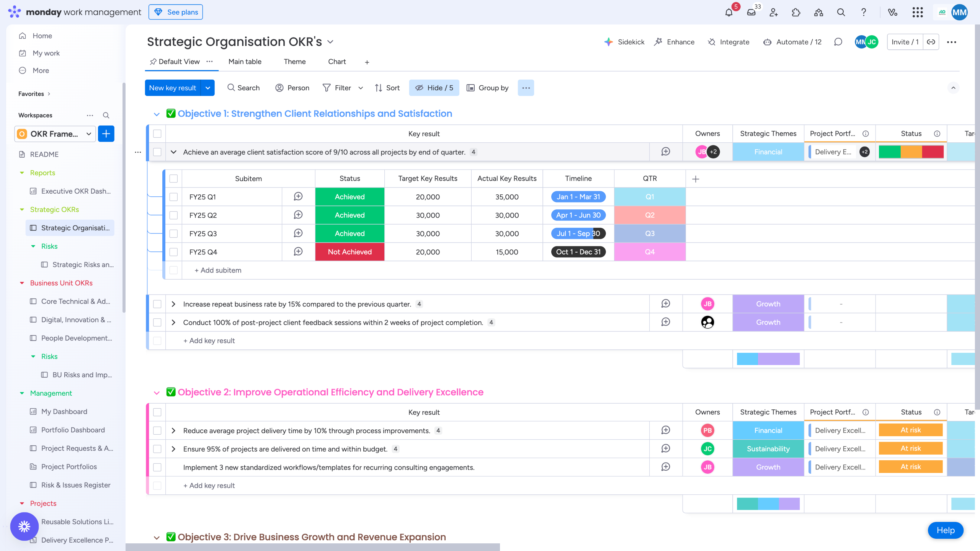The width and height of the screenshot is (980, 551).
Task: Toggle the Hide / 5 columns button
Action: pos(434,88)
